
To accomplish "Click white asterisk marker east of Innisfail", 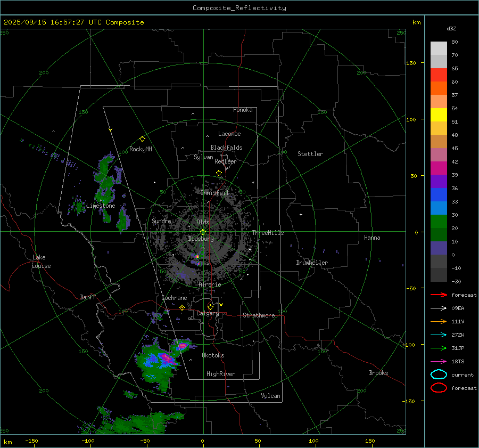I will [x=253, y=183].
